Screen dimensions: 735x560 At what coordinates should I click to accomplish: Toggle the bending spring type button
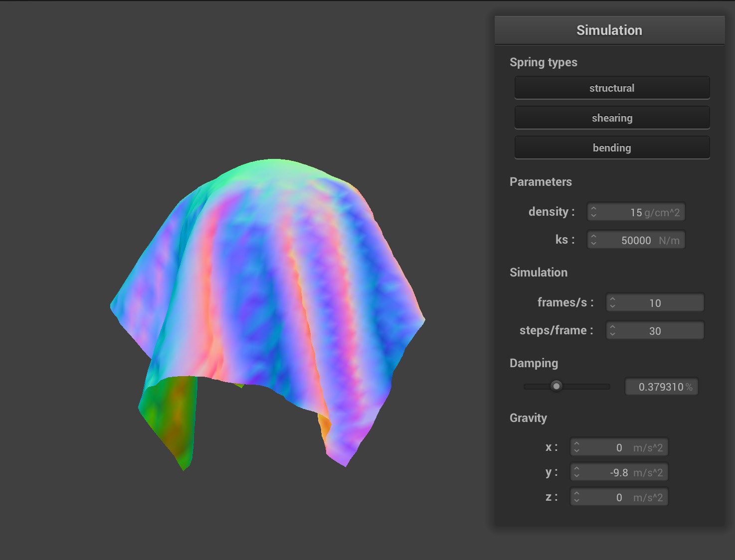(x=612, y=147)
